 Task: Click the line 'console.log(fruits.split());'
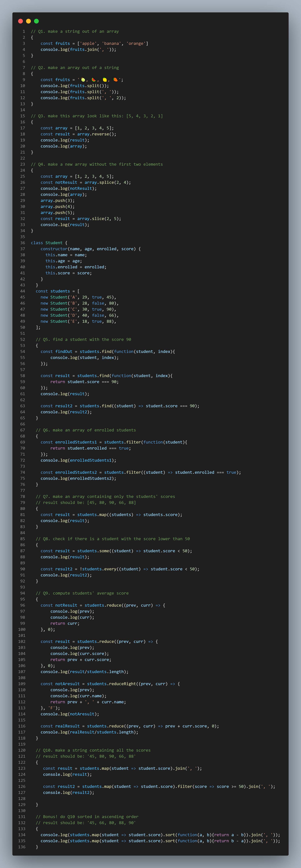(75, 86)
